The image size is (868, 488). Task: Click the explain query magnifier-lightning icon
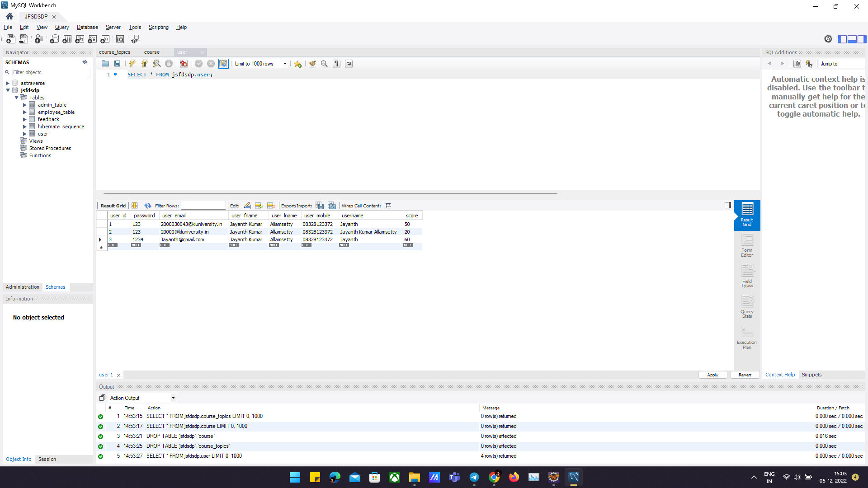pyautogui.click(x=156, y=64)
